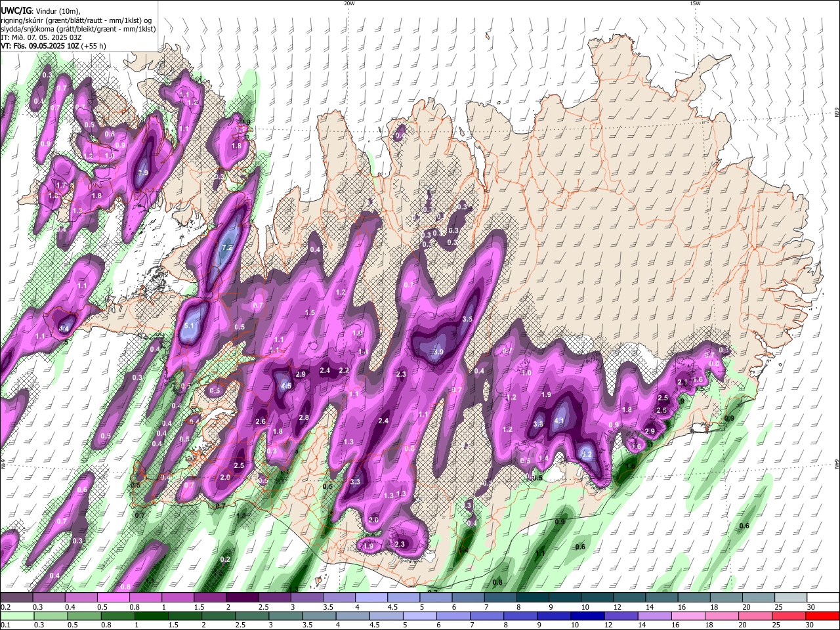Screen dimensions: 840x630
Task: Select the deep navy rain-scale swatch starting at 10
Action: pyautogui.click(x=587, y=616)
